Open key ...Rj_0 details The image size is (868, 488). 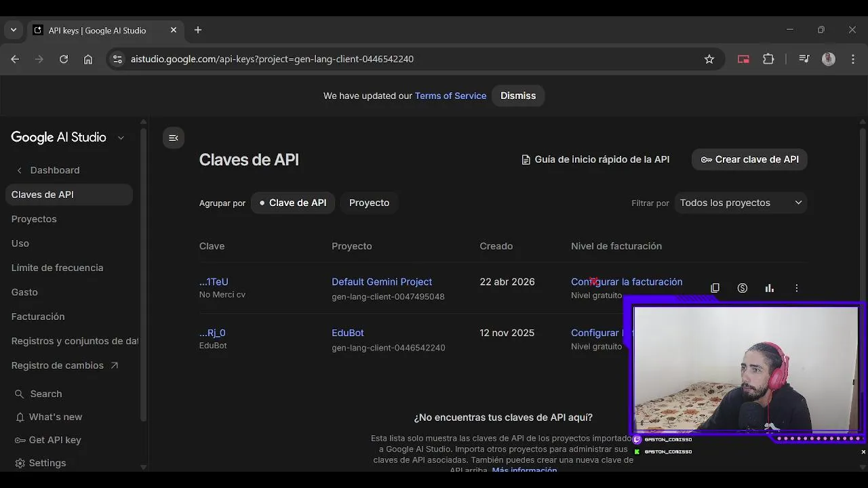(212, 333)
